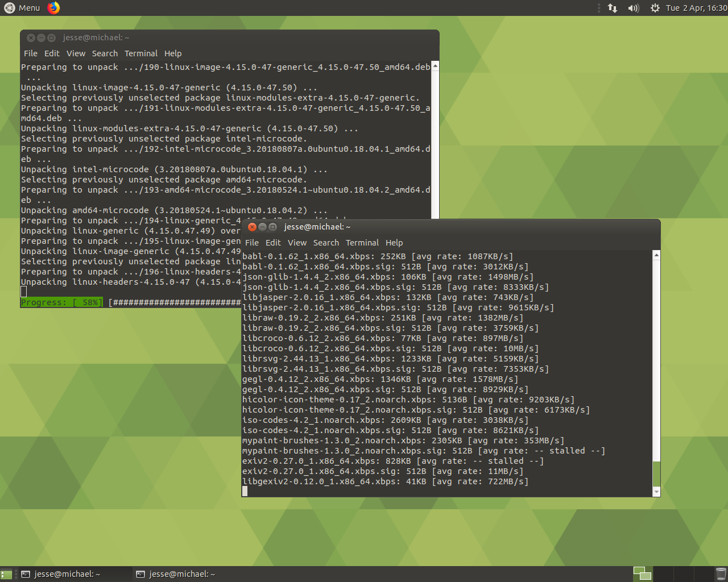Image resolution: width=728 pixels, height=582 pixels.
Task: Click the show desktop icon
Action: [x=6, y=575]
